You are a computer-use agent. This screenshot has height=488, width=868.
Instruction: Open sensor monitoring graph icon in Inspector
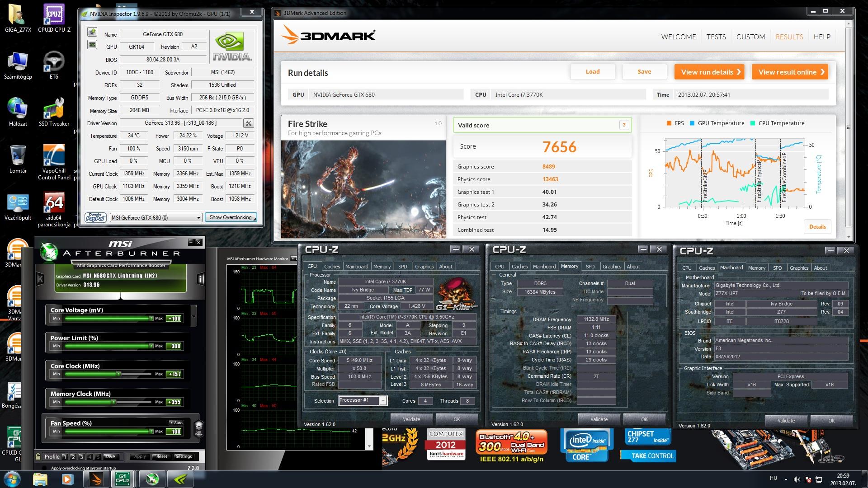click(92, 45)
